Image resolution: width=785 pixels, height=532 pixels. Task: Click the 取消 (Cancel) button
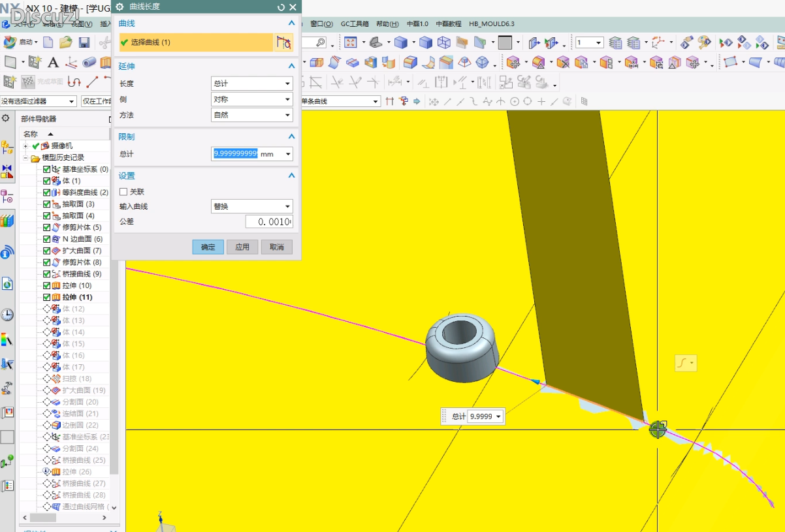(x=277, y=247)
